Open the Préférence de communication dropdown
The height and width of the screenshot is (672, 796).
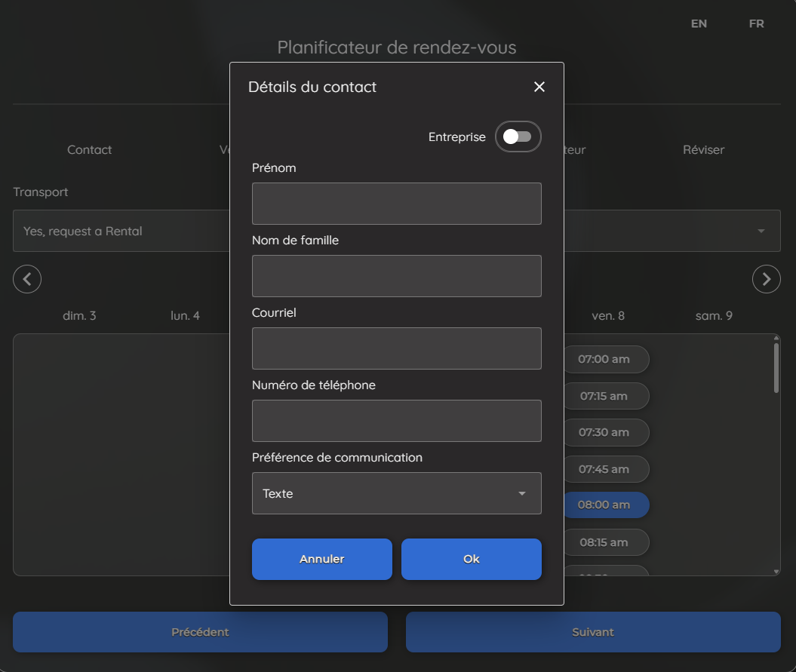[396, 493]
